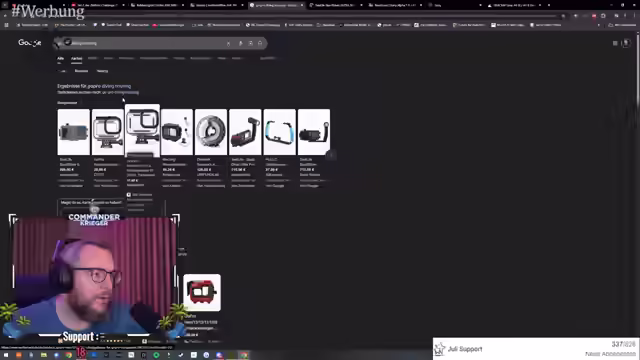Viewport: 640px width, 360px height.
Task: Open the all-bookmarks folder at bar end
Action: pos(622,25)
